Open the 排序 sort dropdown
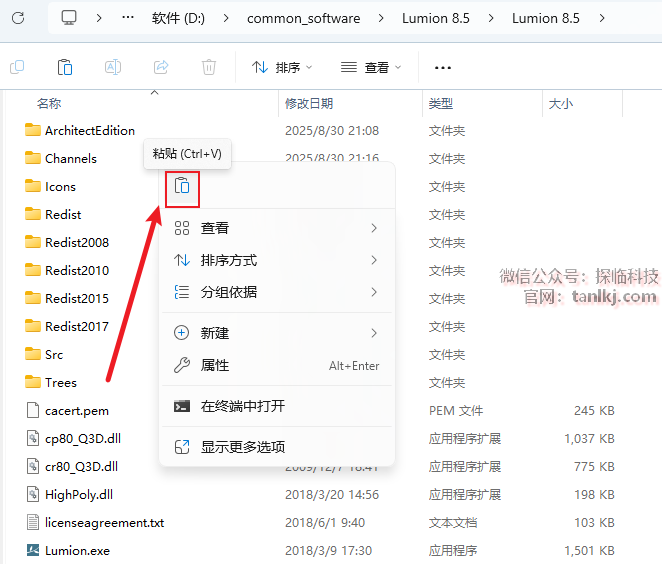The height and width of the screenshot is (565, 662). pos(282,67)
